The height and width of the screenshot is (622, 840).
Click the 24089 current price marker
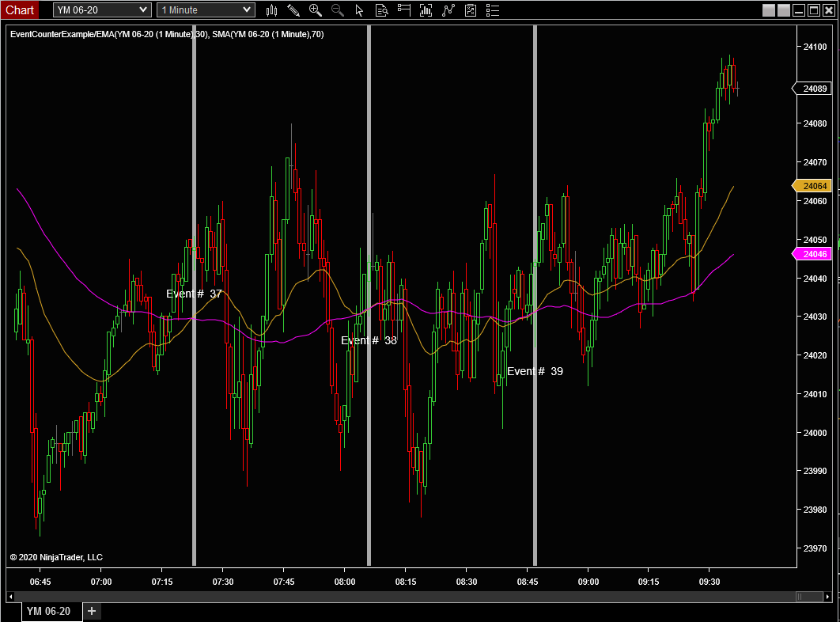click(x=812, y=89)
